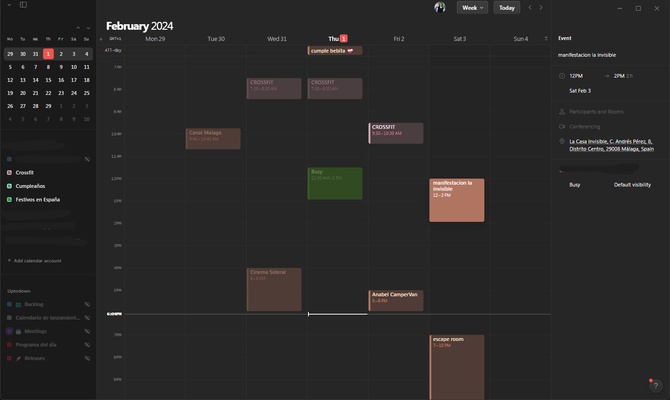
Task: Toggle the Crossfit calendar checkbox
Action: point(9,173)
